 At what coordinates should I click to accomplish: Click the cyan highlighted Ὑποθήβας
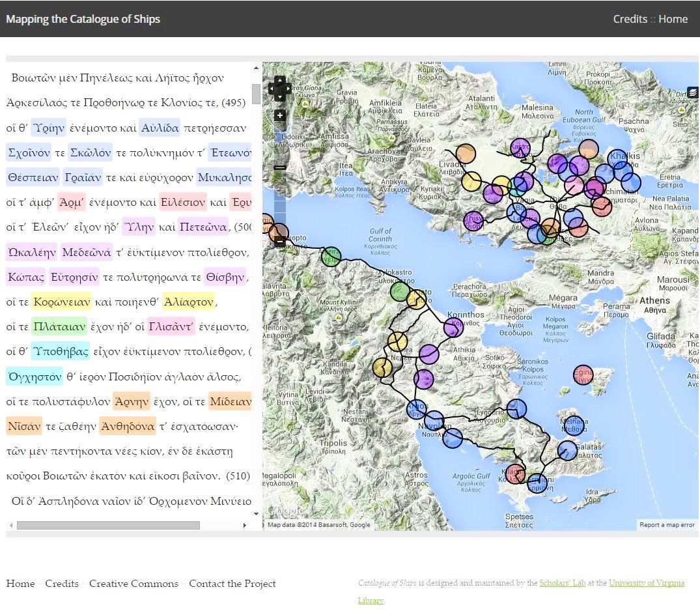coord(61,352)
